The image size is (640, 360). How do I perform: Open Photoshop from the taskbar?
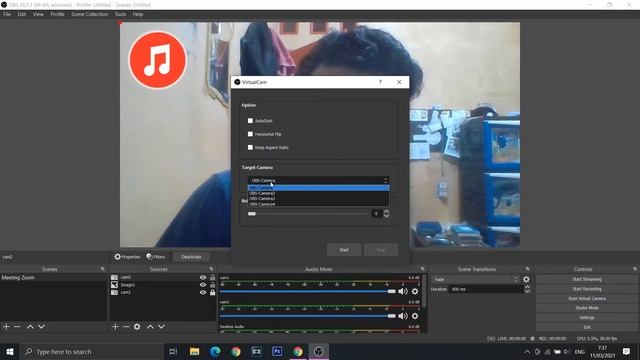pyautogui.click(x=277, y=351)
